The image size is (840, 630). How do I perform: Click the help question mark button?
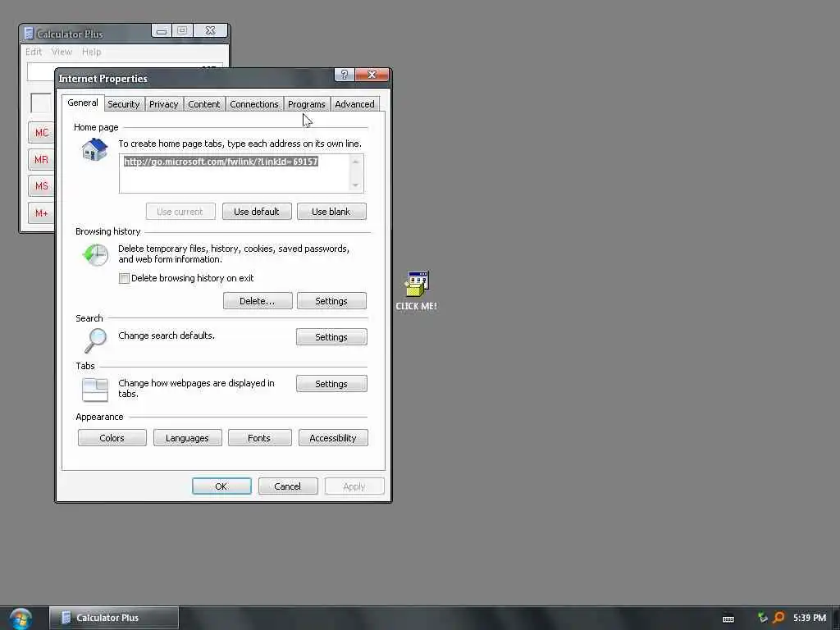click(x=344, y=75)
